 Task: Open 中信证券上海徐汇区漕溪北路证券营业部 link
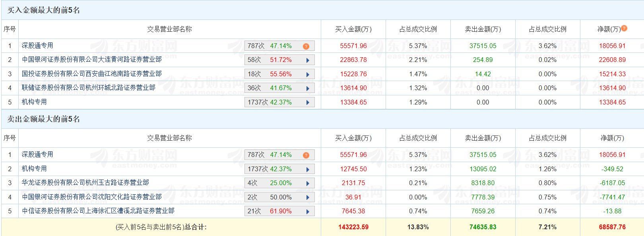[x=98, y=211]
